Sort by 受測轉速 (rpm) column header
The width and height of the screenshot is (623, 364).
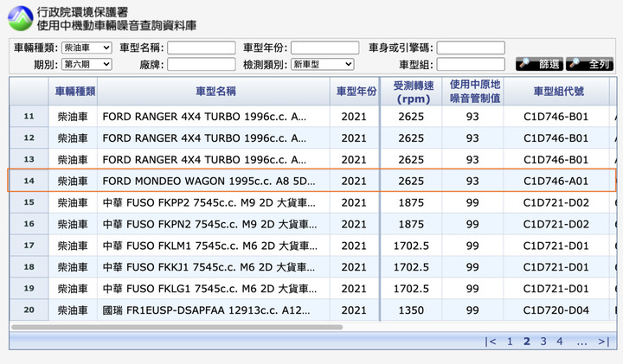tap(414, 92)
